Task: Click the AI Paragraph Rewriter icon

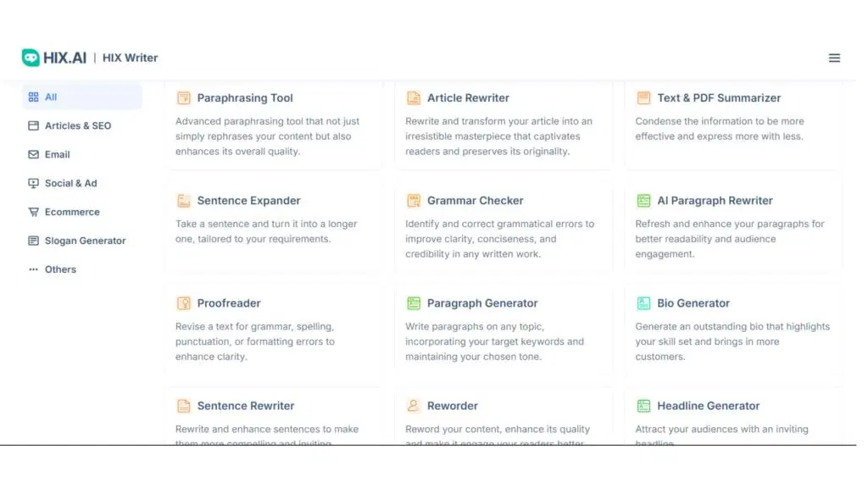Action: pyautogui.click(x=643, y=201)
